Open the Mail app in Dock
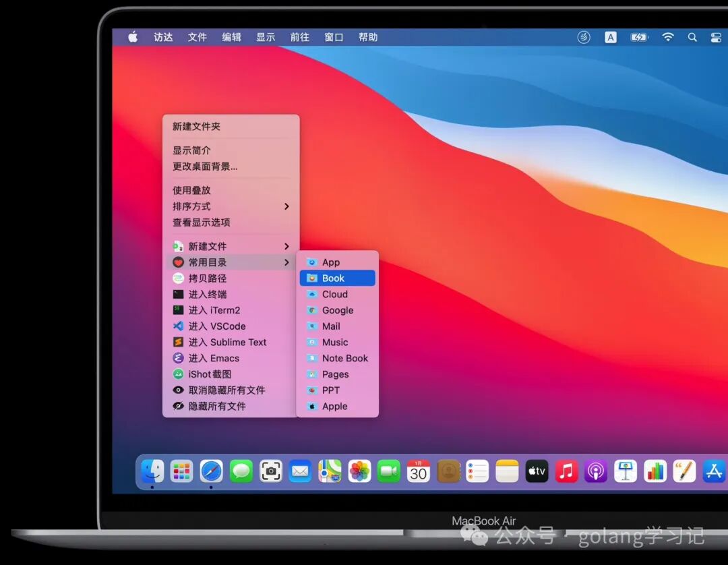 tap(300, 472)
